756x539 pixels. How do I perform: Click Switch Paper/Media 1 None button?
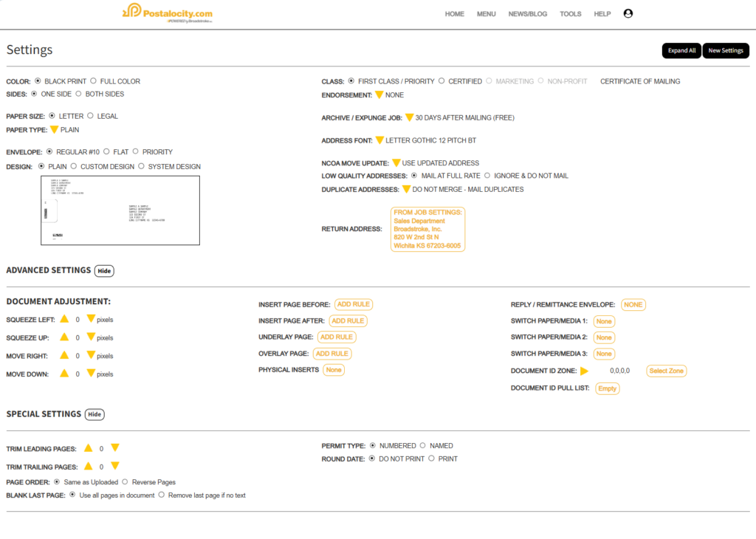tap(604, 321)
